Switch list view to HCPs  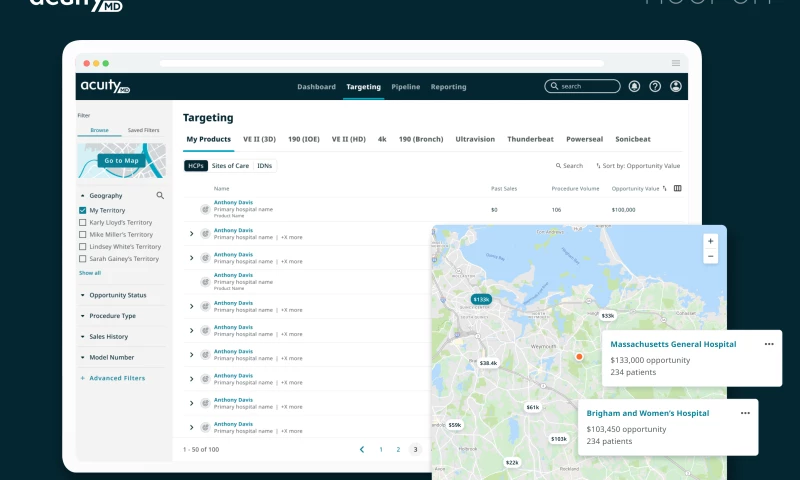click(x=196, y=166)
